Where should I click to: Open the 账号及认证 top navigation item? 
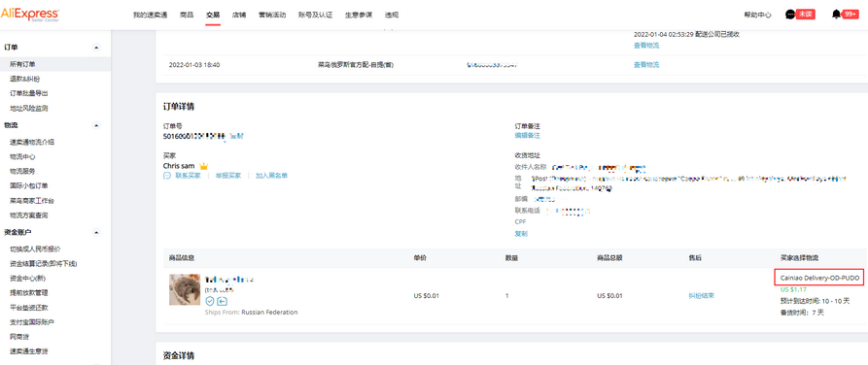point(315,15)
